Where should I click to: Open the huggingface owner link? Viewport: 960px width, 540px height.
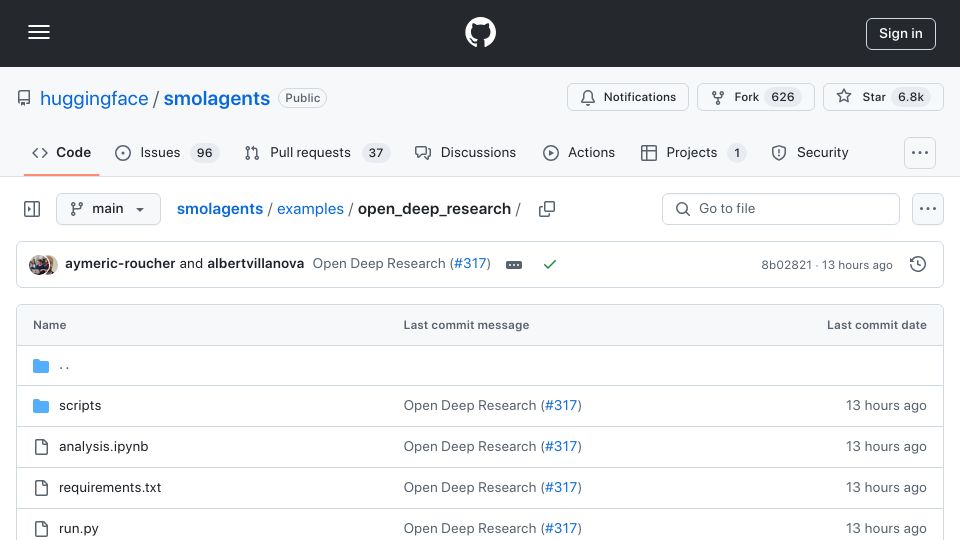[94, 98]
